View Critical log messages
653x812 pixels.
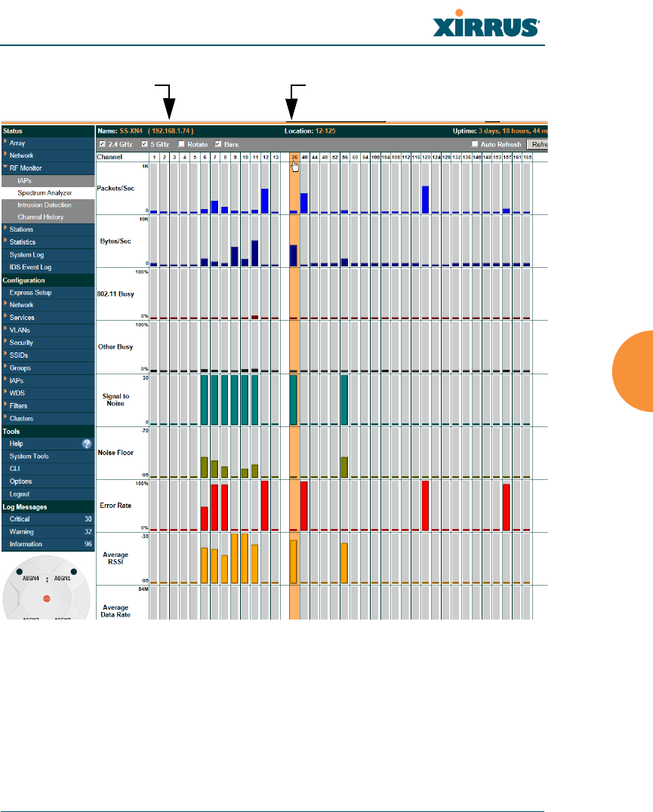tap(48, 519)
